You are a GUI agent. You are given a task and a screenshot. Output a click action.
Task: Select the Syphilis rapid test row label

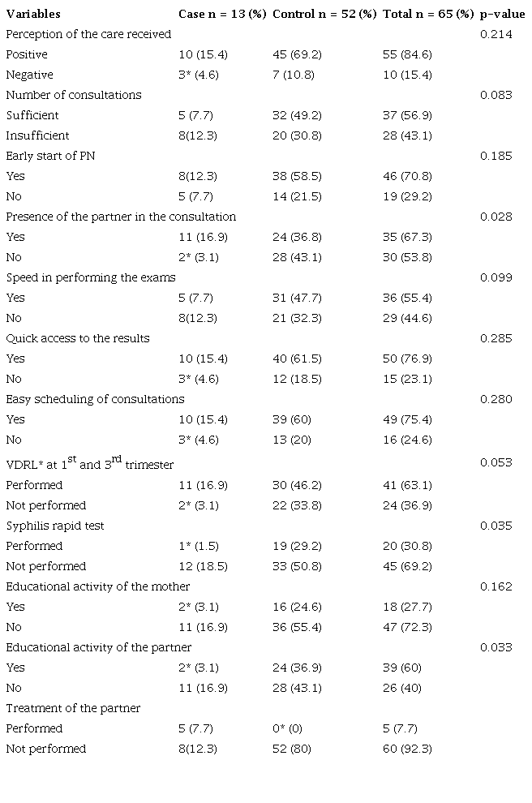[x=55, y=526]
